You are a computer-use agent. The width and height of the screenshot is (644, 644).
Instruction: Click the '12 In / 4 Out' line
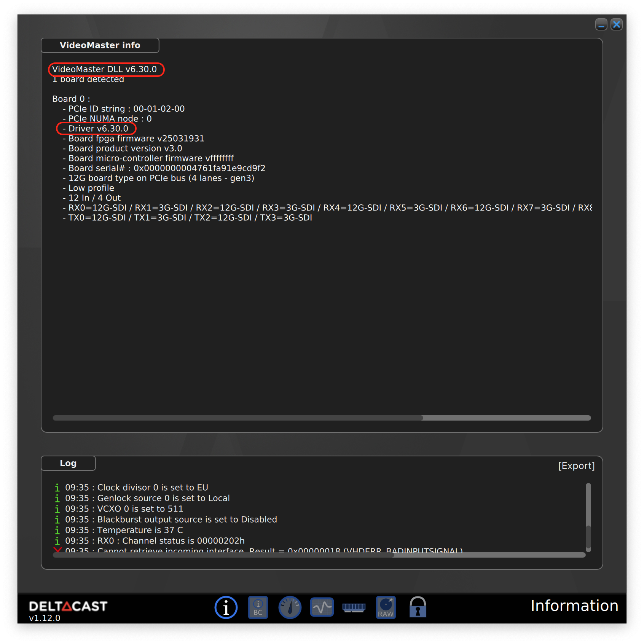[x=92, y=198]
